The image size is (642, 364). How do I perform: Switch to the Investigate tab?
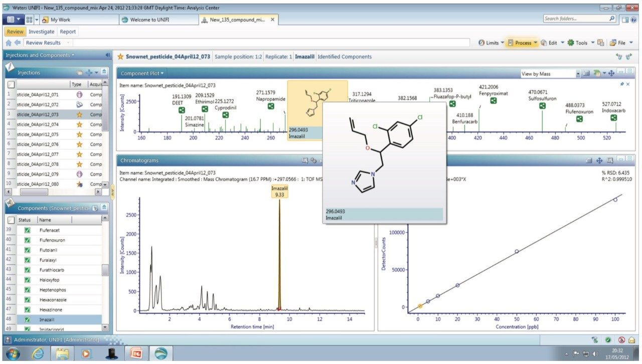(x=42, y=31)
